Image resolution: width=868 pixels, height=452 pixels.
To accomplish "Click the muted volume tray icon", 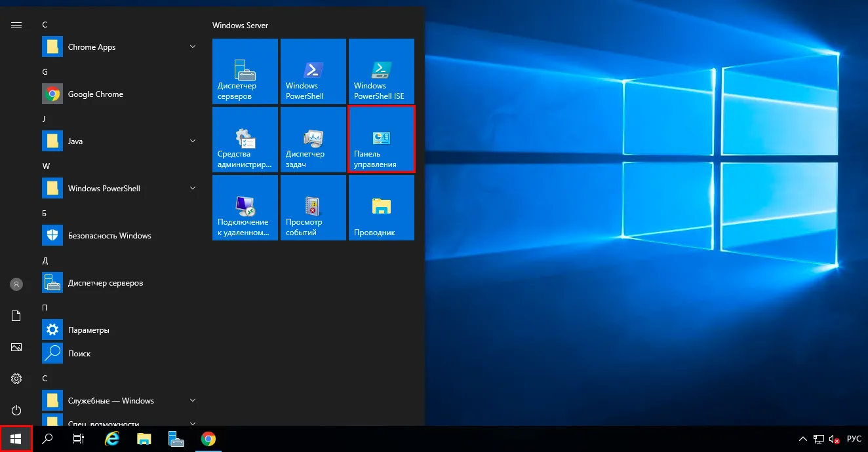I will 835,439.
